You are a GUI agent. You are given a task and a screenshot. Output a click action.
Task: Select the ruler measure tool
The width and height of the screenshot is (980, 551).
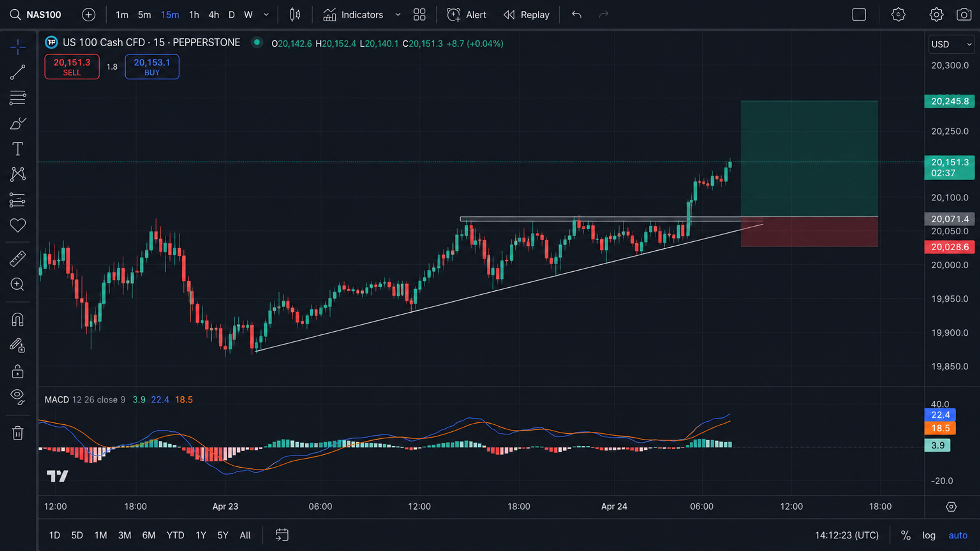click(18, 259)
